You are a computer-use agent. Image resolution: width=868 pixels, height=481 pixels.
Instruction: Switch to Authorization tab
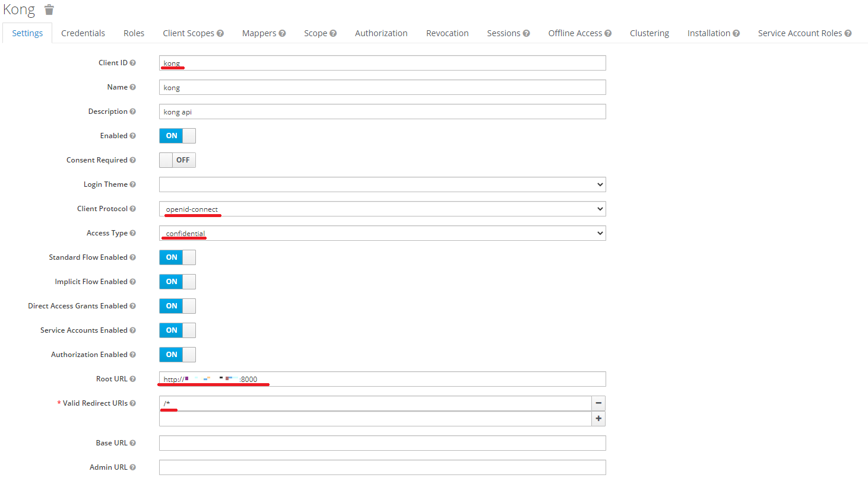(x=381, y=33)
